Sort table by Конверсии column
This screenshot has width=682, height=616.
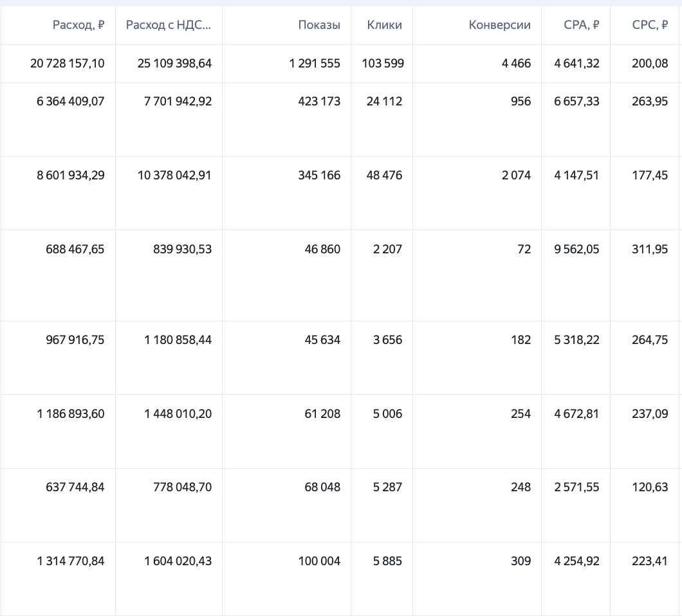pyautogui.click(x=500, y=25)
